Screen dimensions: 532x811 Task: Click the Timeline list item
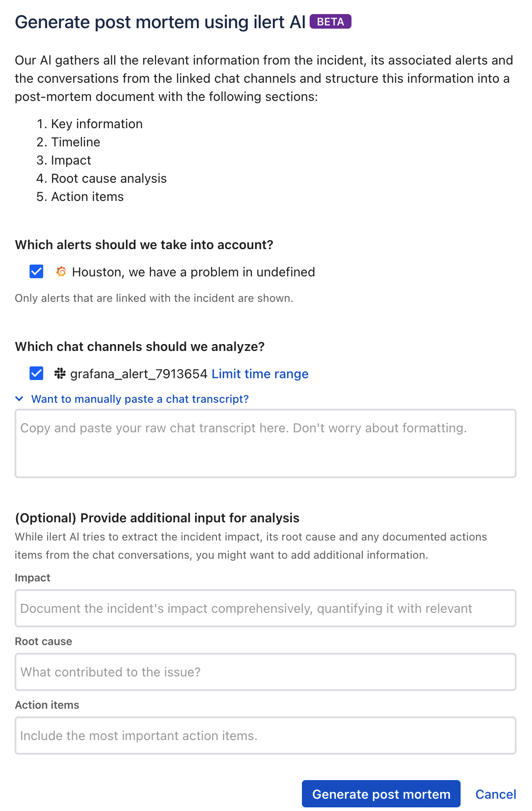click(x=75, y=142)
